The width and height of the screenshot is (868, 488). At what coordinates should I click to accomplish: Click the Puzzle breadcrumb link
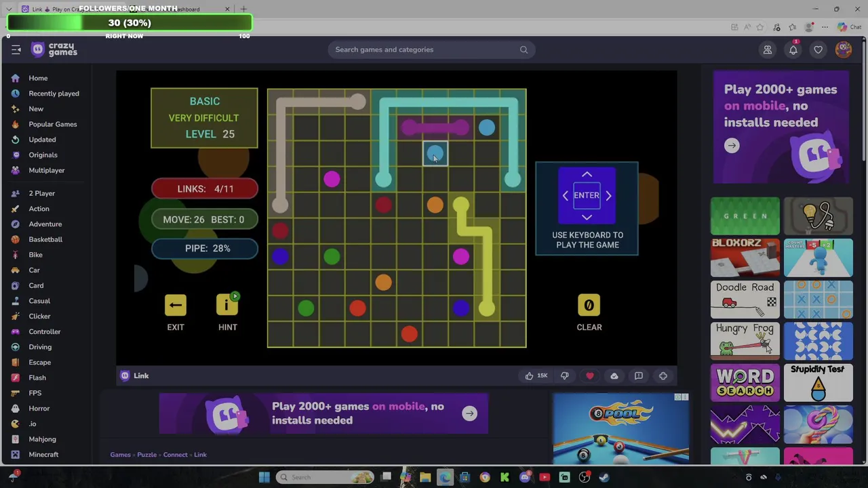[x=146, y=455]
